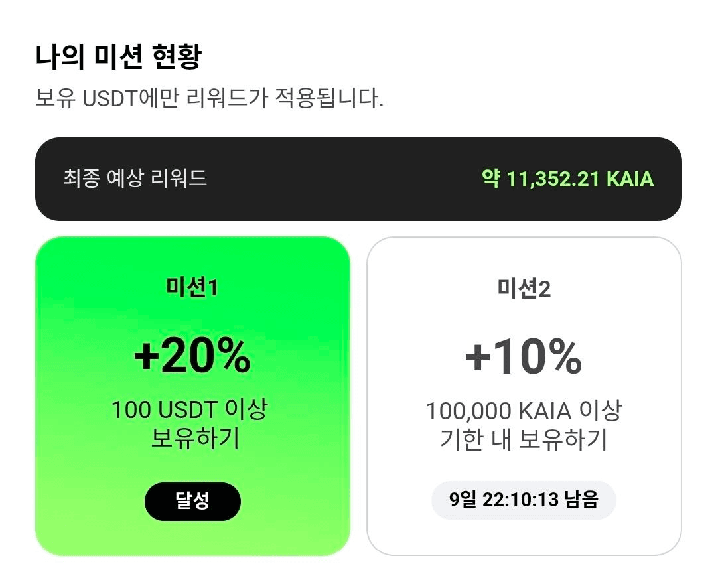Click the +10% bonus figure
Image resolution: width=716 pixels, height=588 pixels.
[524, 357]
